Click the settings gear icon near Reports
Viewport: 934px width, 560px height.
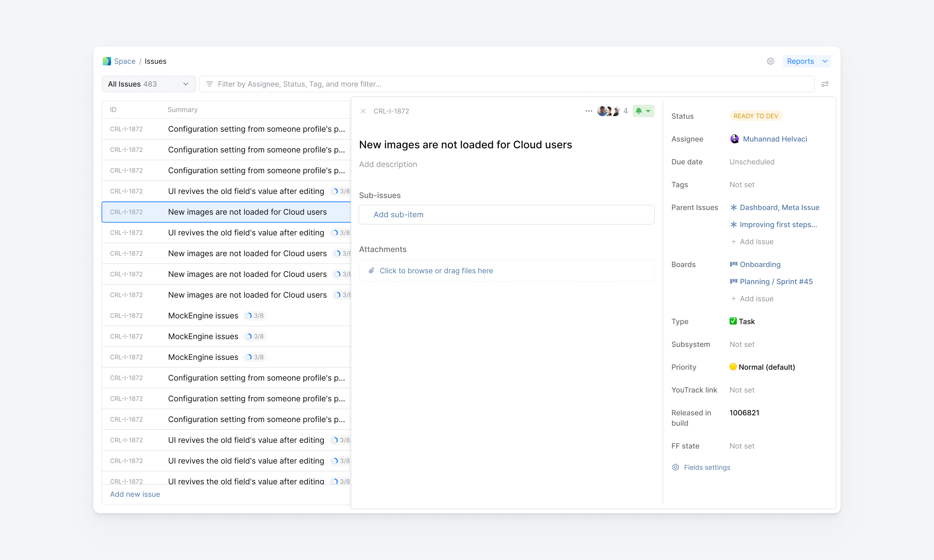(770, 61)
